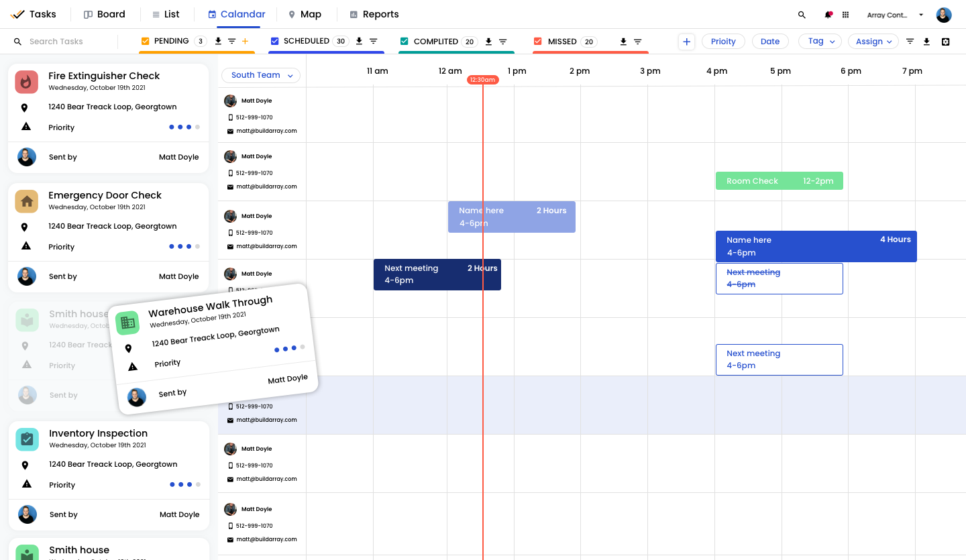The width and height of the screenshot is (966, 560).
Task: Click priority dots on Inventory Inspection card
Action: pos(185,484)
